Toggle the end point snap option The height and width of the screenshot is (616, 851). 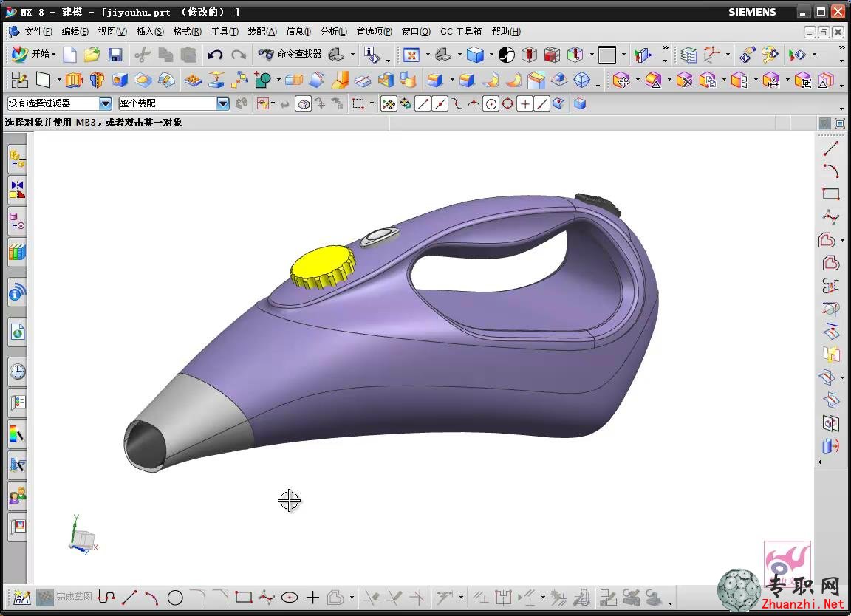click(423, 103)
